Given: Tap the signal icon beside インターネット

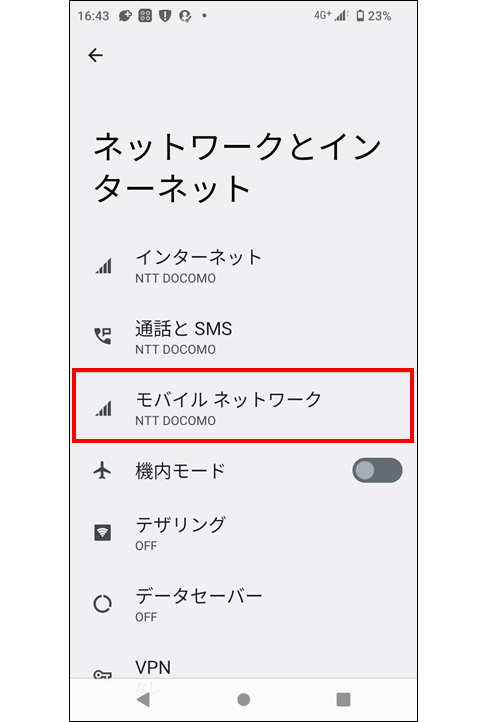Looking at the screenshot, I should click(104, 266).
